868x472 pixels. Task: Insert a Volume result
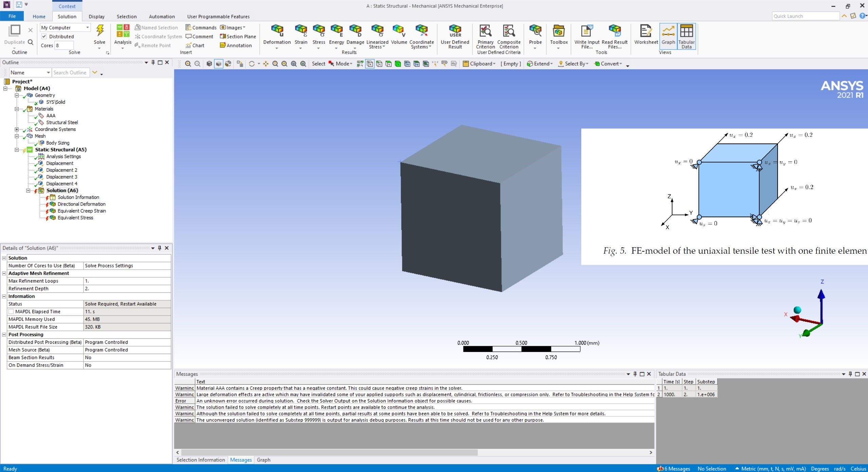point(399,35)
